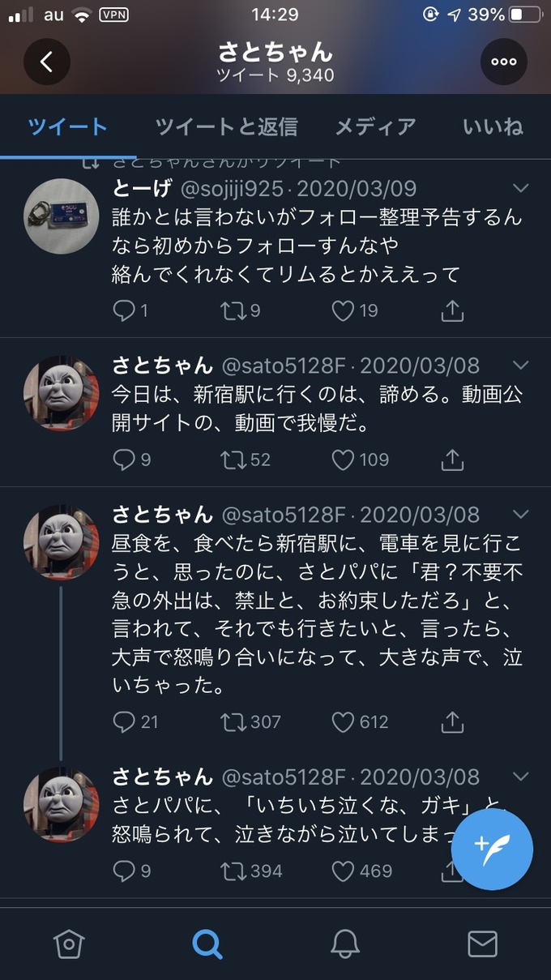Tap the back arrow button
The image size is (551, 980).
pyautogui.click(x=46, y=62)
